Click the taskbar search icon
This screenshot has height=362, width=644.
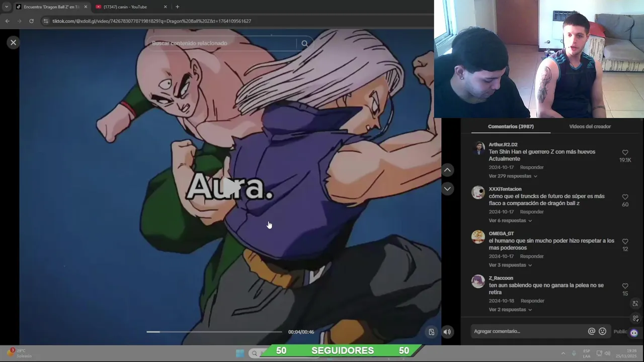tap(254, 353)
